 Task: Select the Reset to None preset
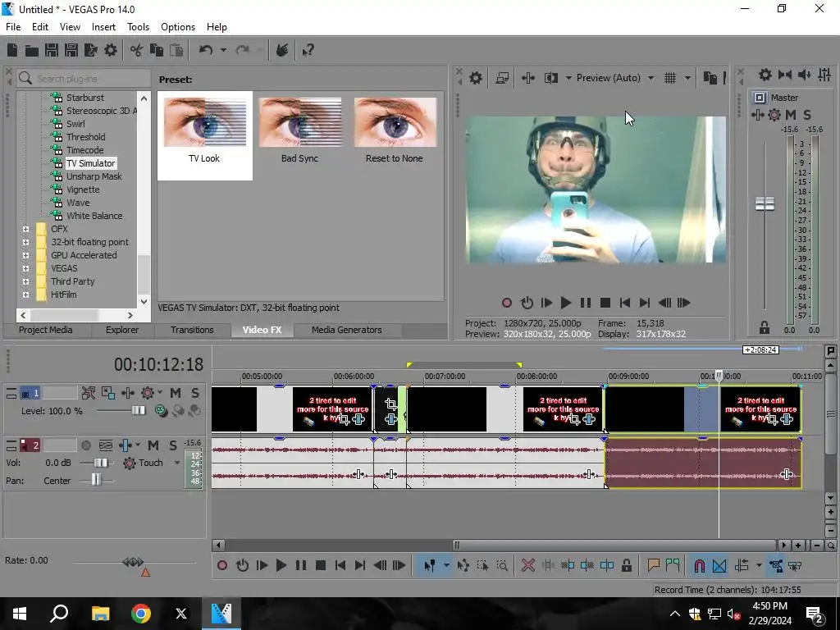[x=395, y=130]
